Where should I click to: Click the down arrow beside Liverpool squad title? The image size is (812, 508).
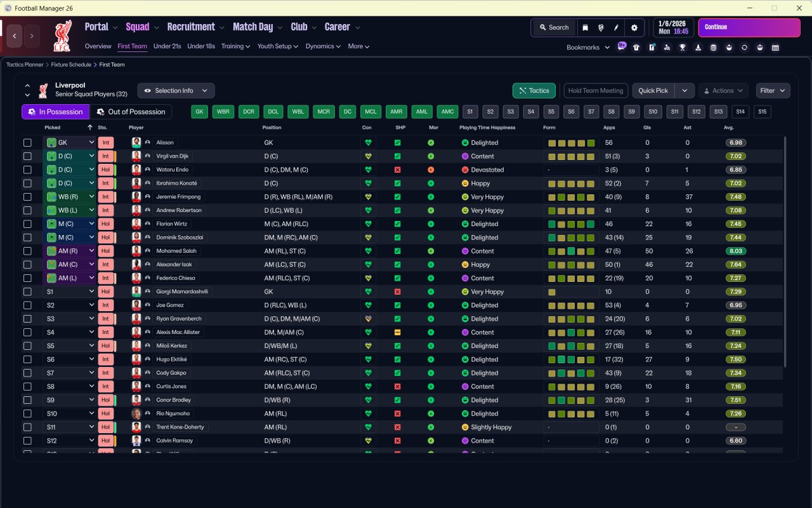pos(27,95)
